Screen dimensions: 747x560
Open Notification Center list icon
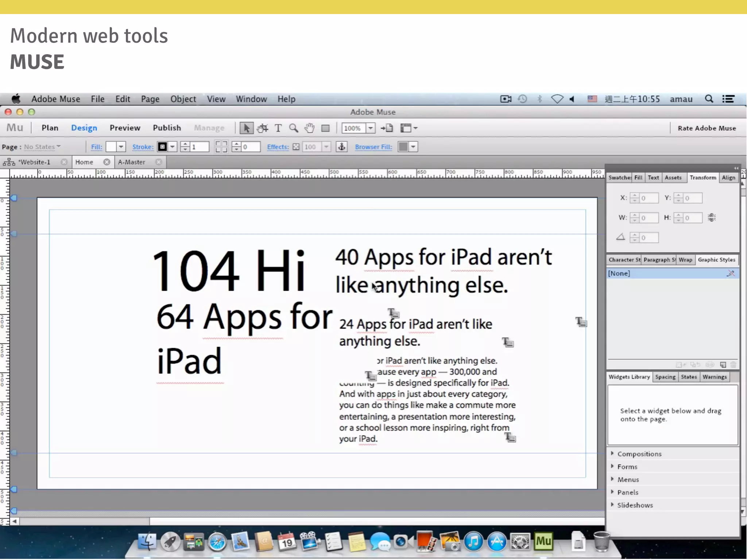tap(728, 99)
